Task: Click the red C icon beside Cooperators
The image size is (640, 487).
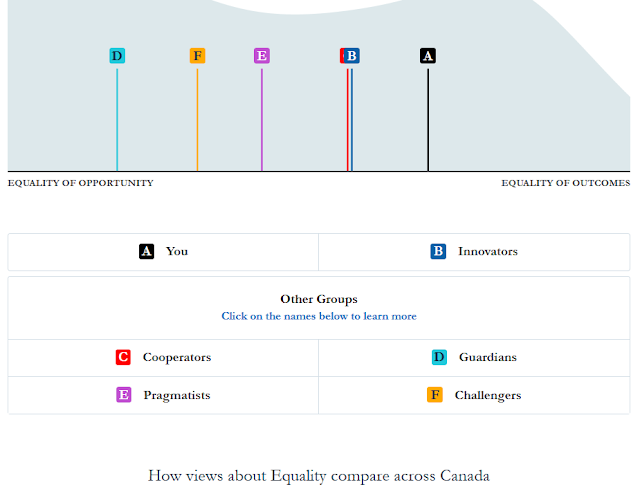Action: click(123, 357)
